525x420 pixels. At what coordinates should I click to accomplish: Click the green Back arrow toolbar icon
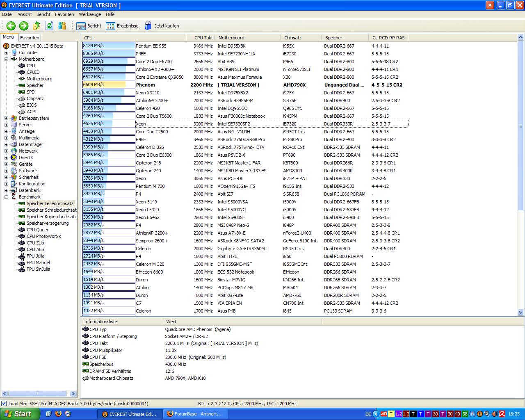(x=11, y=26)
